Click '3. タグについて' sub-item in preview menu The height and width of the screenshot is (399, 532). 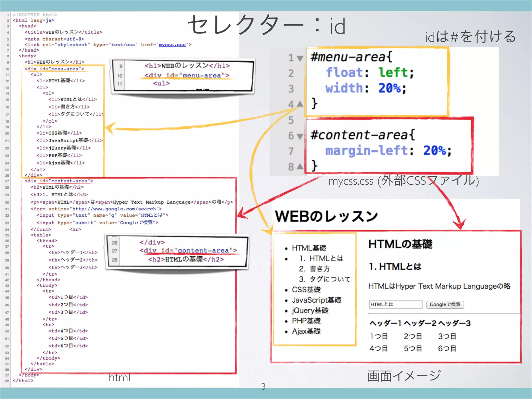pos(325,279)
